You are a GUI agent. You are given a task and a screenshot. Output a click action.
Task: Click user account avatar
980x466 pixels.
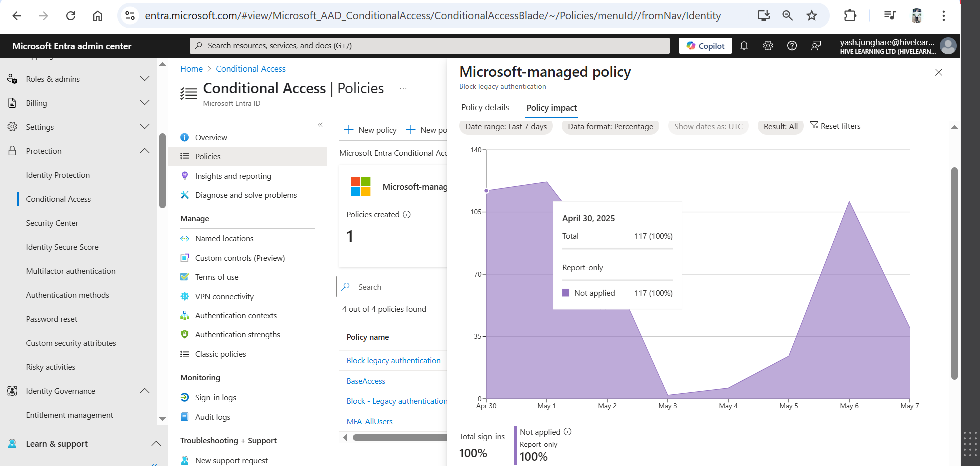tap(948, 46)
